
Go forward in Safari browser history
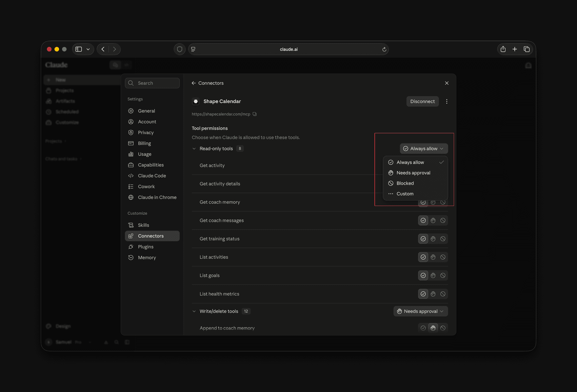tap(114, 49)
